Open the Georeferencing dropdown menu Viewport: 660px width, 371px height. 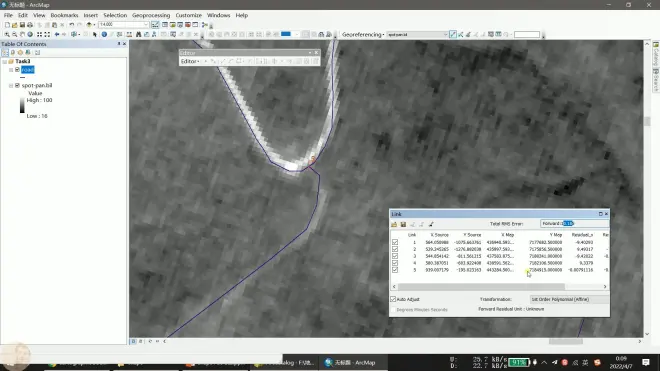[362, 35]
